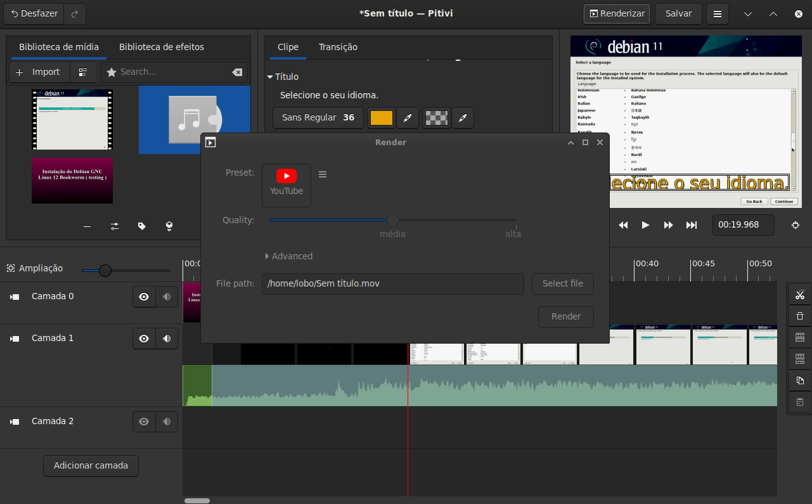Click the File path input field
812x504 pixels.
393,283
